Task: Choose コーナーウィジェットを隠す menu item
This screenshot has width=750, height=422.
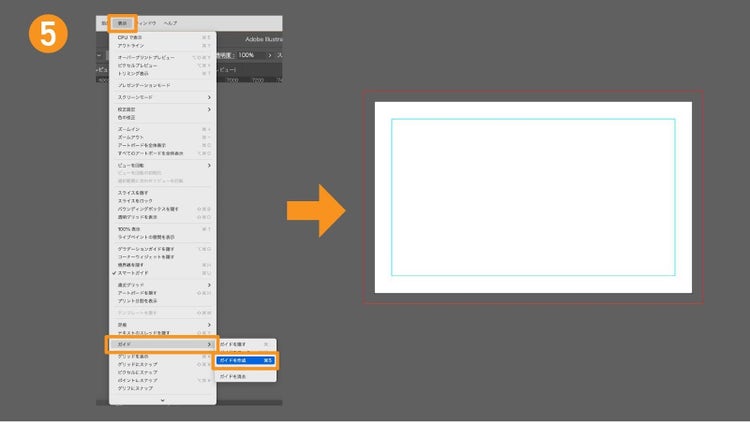Action: (x=163, y=257)
